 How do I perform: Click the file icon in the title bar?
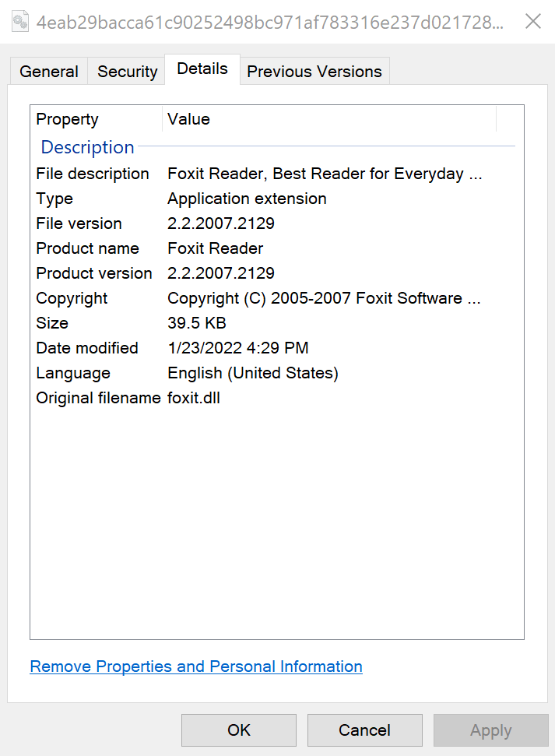(21, 21)
